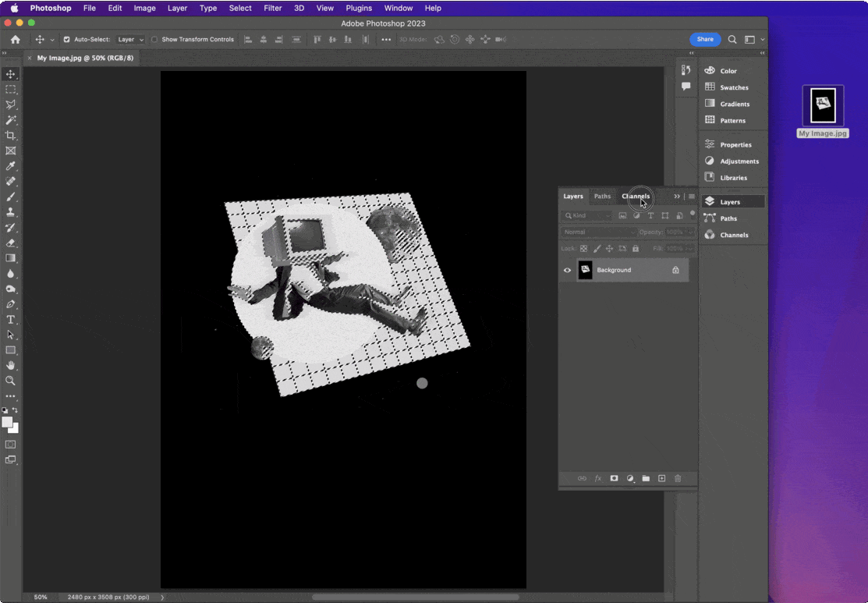The image size is (868, 603).
Task: Hide the Background layer eye icon
Action: click(568, 270)
